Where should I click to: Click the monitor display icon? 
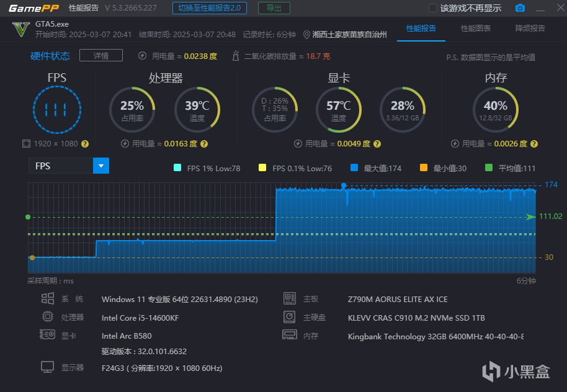47,367
